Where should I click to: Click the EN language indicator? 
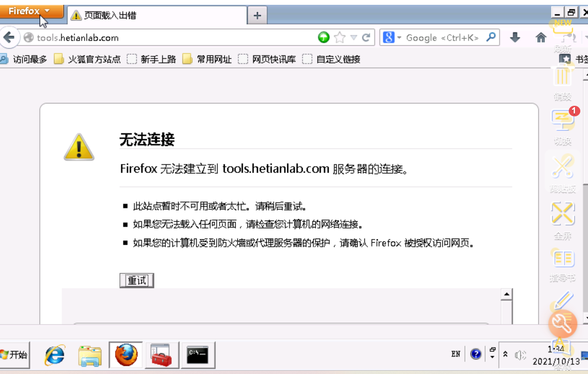pyautogui.click(x=456, y=354)
